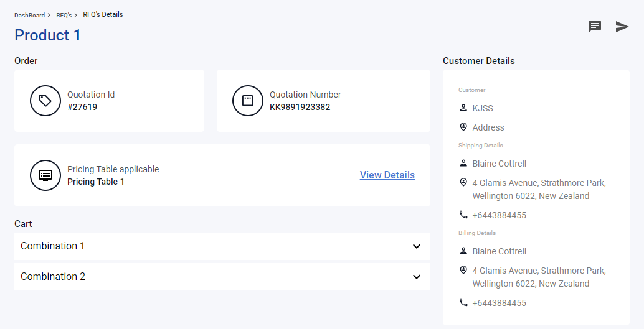This screenshot has width=644, height=329.
Task: Navigate to RFQ's breadcrumb
Action: pyautogui.click(x=64, y=15)
